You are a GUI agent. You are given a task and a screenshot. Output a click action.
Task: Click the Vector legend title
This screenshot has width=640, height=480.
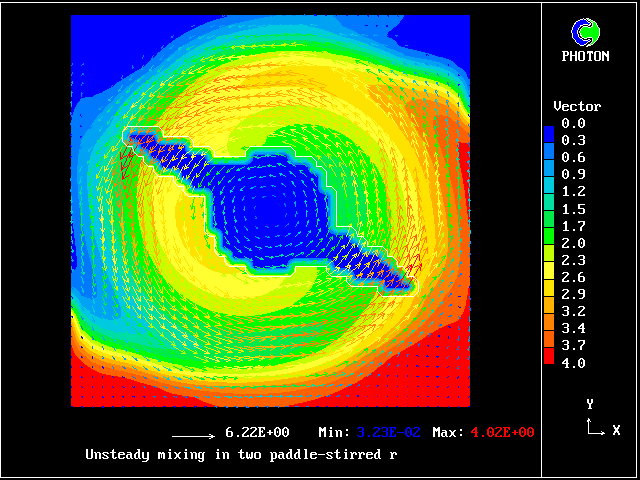(577, 106)
